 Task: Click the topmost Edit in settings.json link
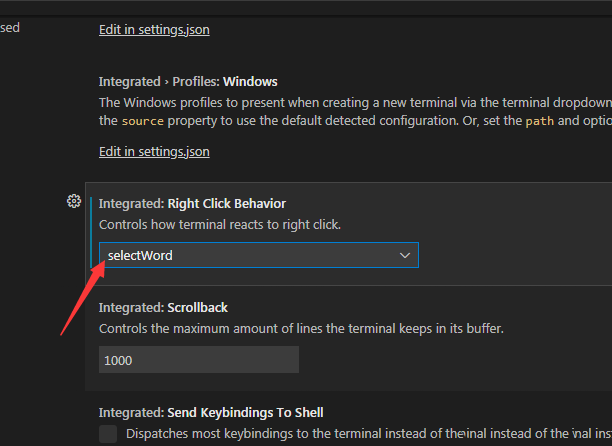[x=154, y=30]
